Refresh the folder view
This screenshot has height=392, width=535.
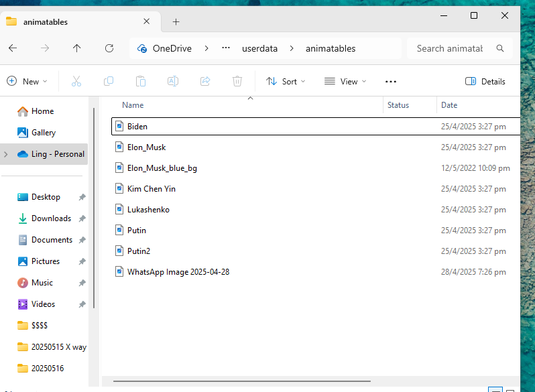[x=109, y=48]
